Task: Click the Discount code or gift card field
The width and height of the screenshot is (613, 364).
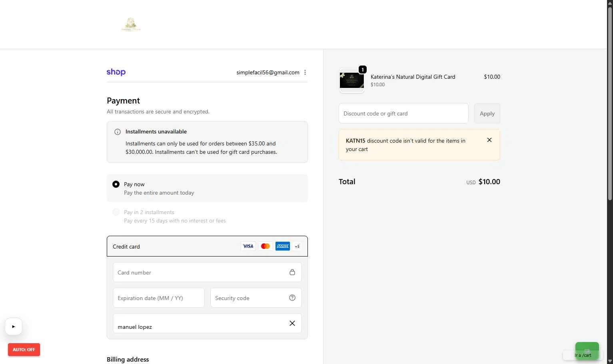Action: click(403, 113)
